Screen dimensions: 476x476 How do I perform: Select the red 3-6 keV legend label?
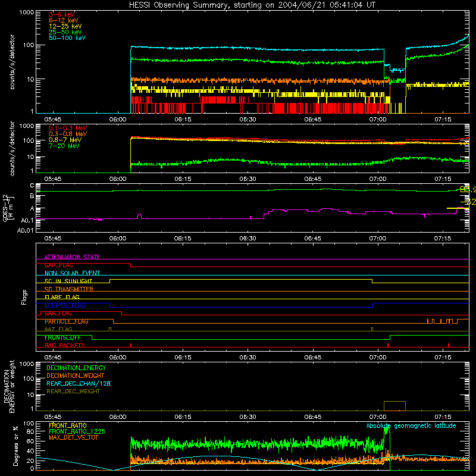pos(62,14)
